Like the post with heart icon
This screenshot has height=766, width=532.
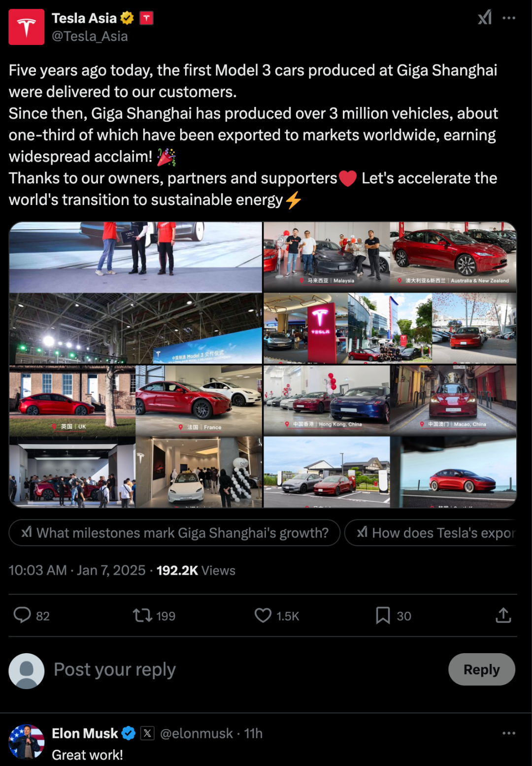tap(263, 615)
